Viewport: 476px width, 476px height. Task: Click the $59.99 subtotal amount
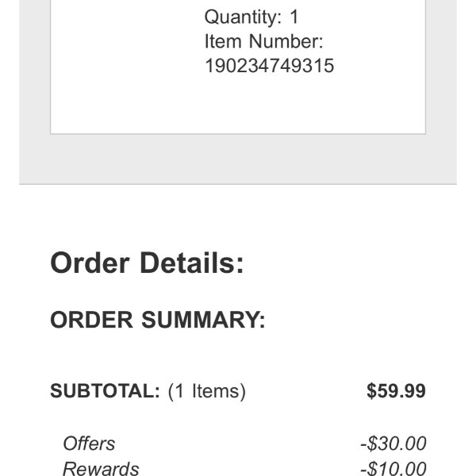click(x=396, y=390)
